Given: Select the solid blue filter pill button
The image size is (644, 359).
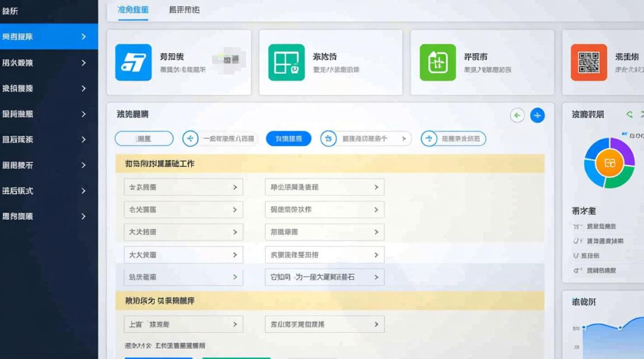Looking at the screenshot, I should (x=288, y=139).
